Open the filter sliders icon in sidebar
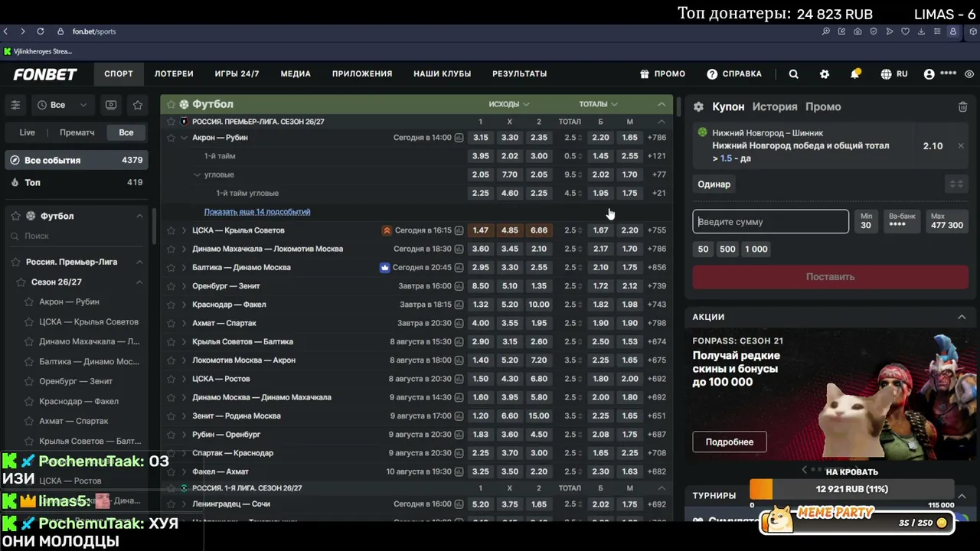Screen dimensions: 980x551 click(15, 105)
